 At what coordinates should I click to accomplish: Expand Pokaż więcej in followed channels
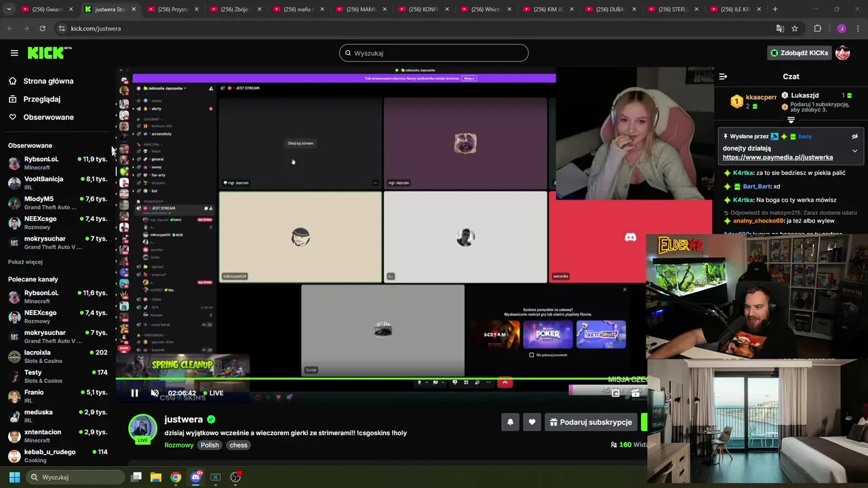[x=25, y=262]
